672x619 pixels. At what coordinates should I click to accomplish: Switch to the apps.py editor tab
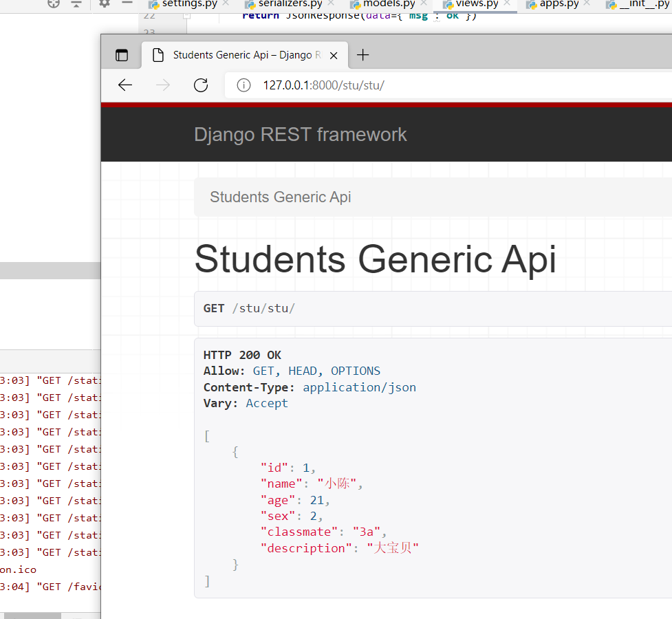click(559, 4)
